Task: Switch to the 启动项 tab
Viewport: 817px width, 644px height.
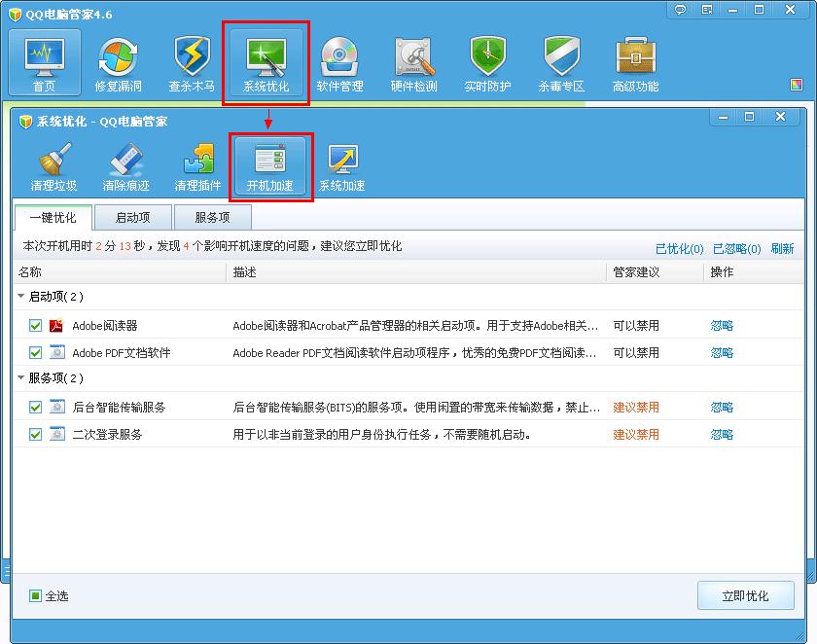Action: click(132, 217)
